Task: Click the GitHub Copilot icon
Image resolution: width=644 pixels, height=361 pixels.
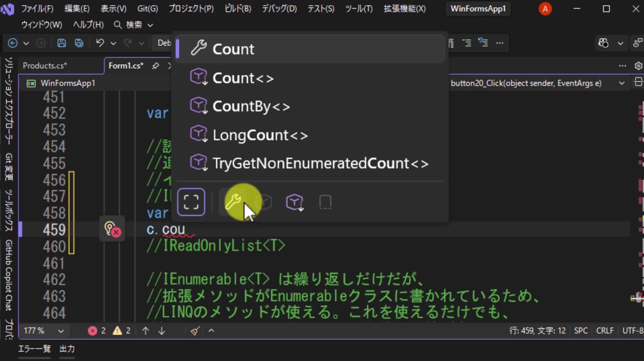Action: point(603,43)
